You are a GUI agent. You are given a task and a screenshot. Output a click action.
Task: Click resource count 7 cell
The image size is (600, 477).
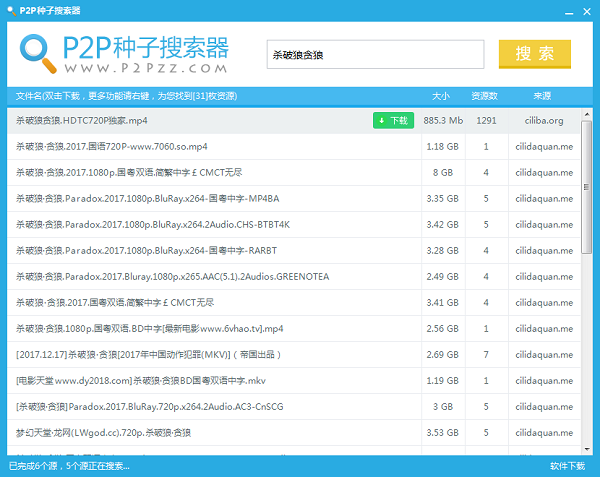tap(486, 355)
